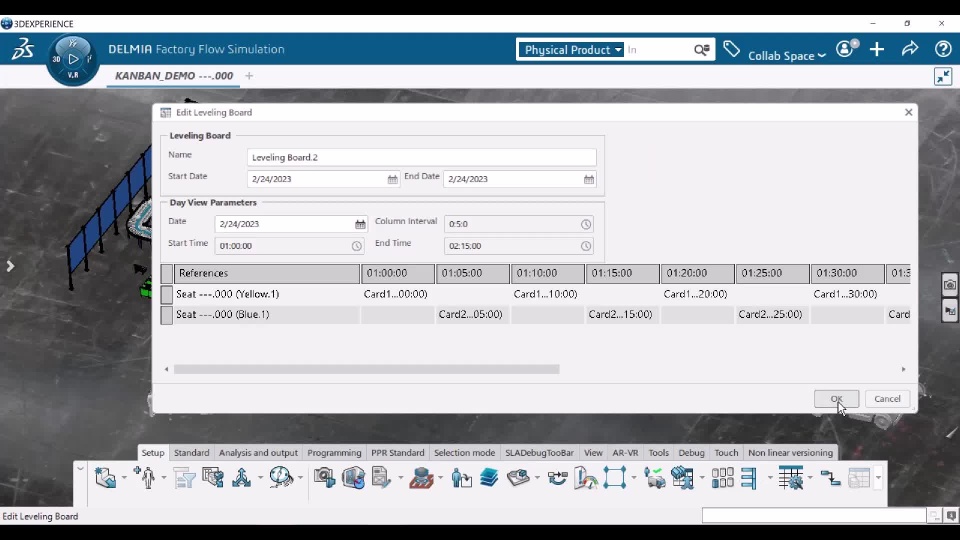
Task: Open Start Date calendar picker
Action: pos(392,179)
